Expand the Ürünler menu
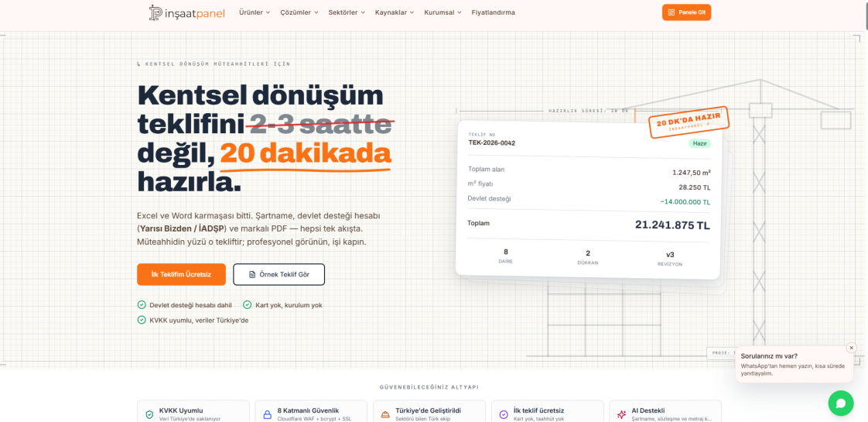 point(255,12)
